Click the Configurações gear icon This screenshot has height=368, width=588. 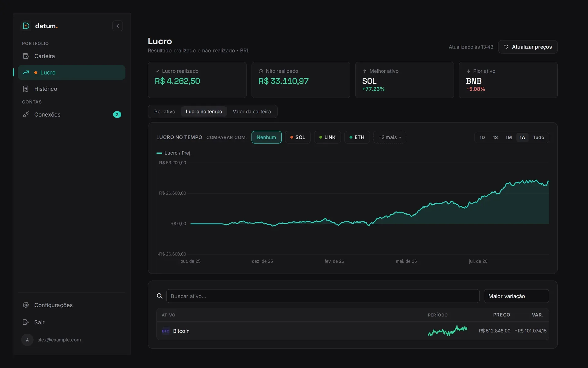coord(26,305)
